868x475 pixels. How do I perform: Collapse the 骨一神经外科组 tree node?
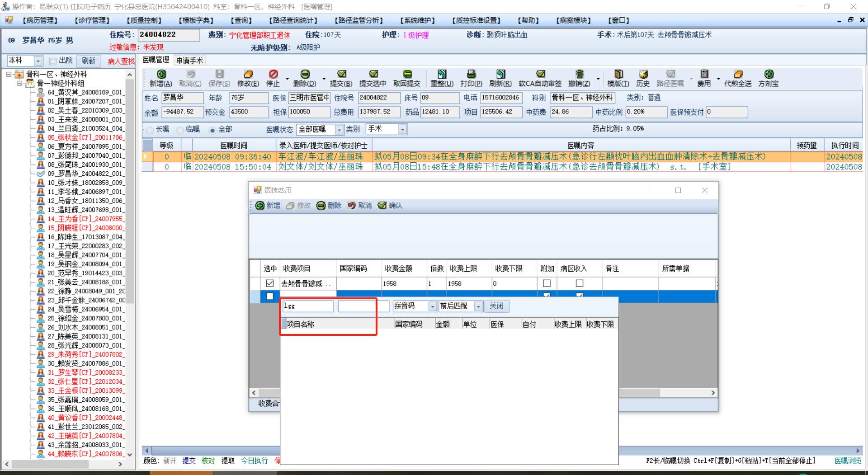pyautogui.click(x=19, y=84)
